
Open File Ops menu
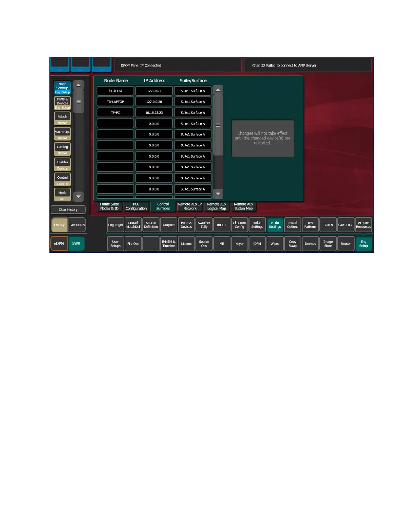click(133, 244)
